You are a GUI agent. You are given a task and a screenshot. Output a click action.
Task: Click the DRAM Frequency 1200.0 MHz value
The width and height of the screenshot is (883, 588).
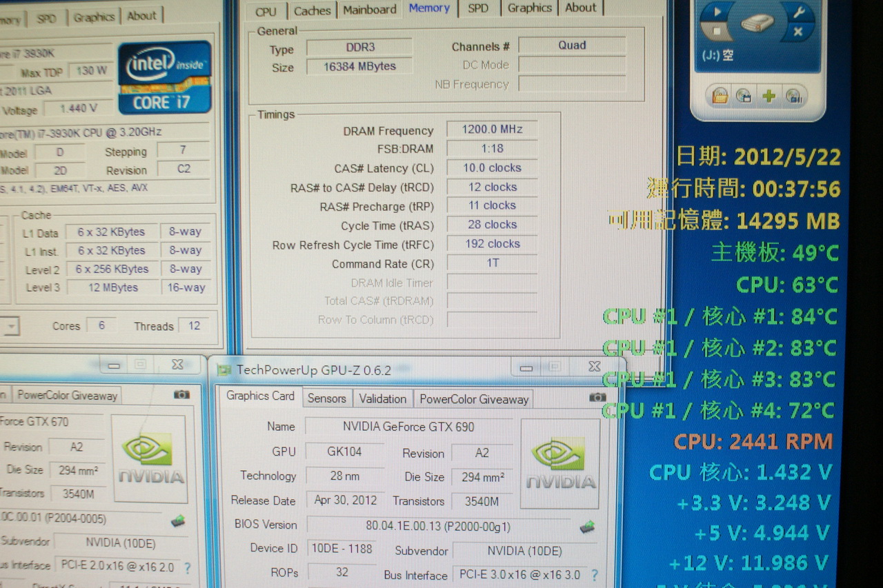(492, 129)
